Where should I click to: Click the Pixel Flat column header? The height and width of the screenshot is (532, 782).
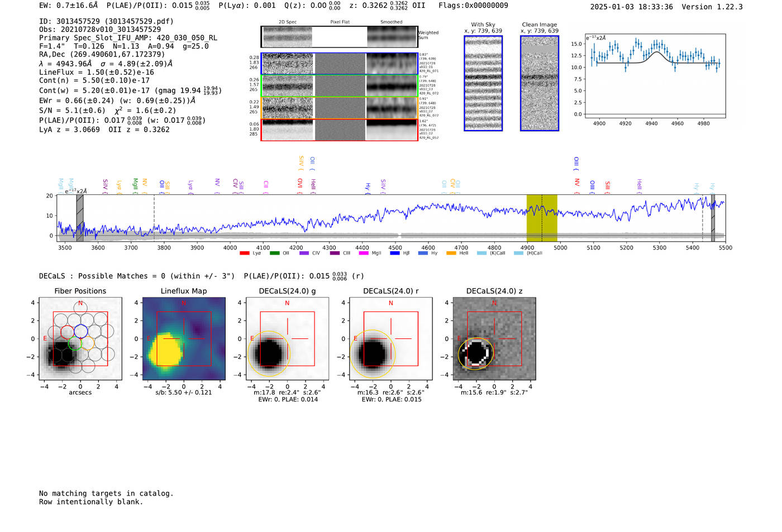[340, 22]
